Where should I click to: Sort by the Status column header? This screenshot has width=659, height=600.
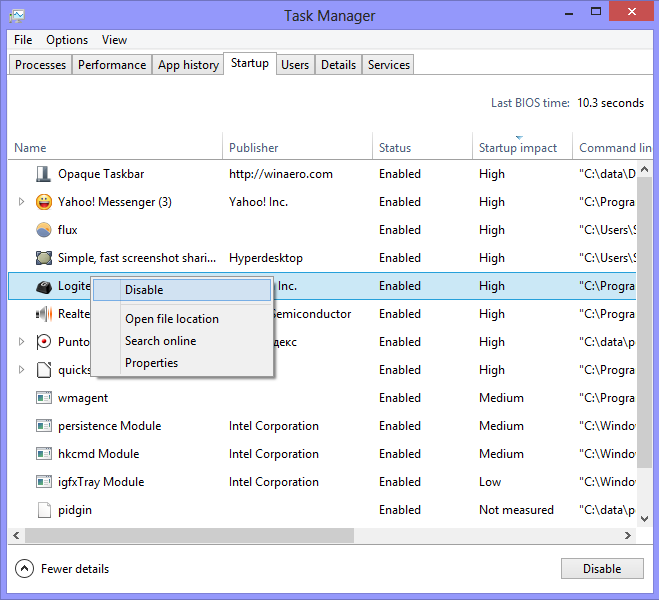point(422,147)
